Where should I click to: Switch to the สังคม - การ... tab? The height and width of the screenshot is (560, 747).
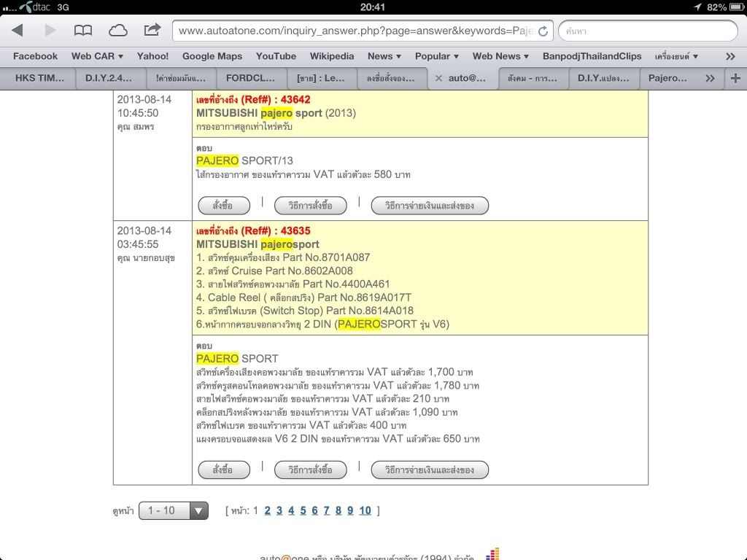click(x=532, y=78)
